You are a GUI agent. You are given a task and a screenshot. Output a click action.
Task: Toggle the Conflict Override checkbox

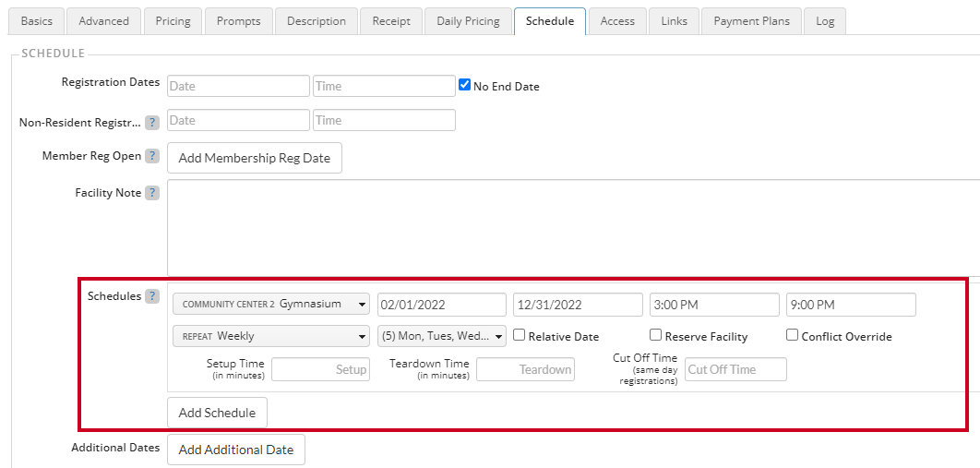pyautogui.click(x=792, y=335)
